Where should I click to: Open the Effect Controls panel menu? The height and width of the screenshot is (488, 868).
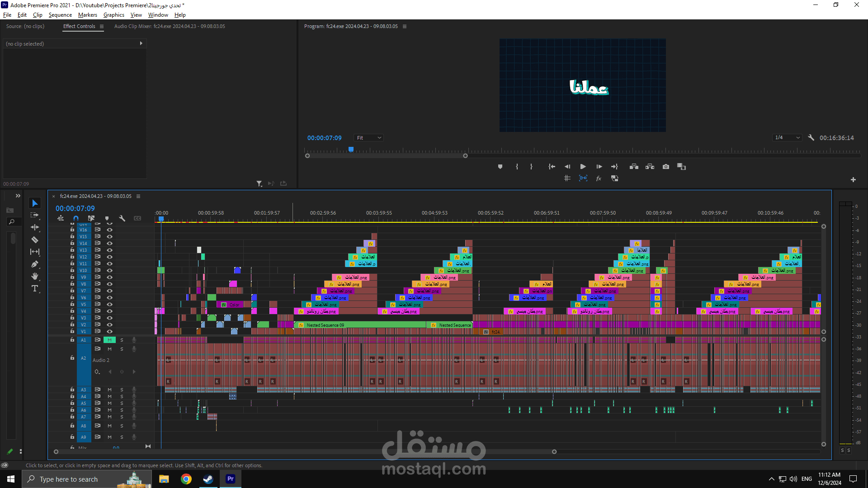click(x=102, y=27)
